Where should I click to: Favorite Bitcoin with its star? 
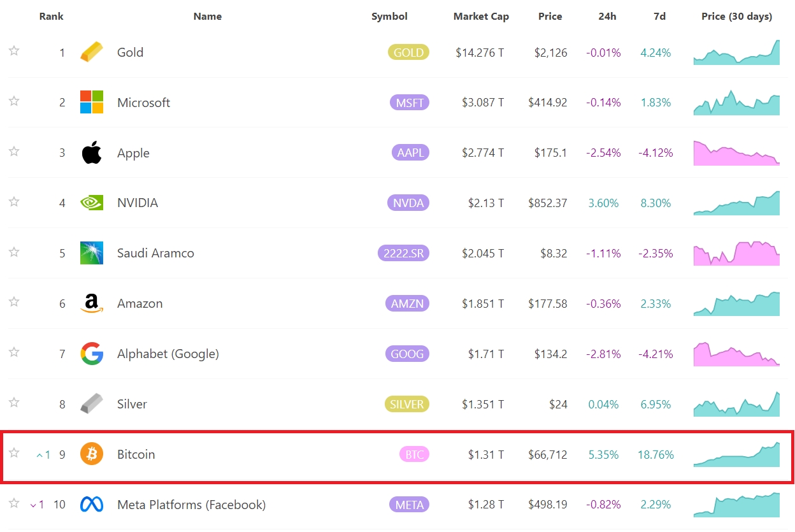(x=14, y=454)
